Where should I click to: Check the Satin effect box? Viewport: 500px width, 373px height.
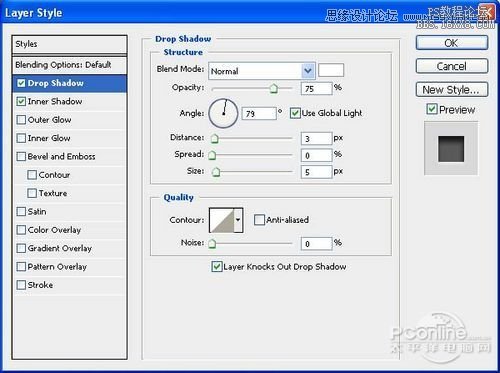click(21, 211)
